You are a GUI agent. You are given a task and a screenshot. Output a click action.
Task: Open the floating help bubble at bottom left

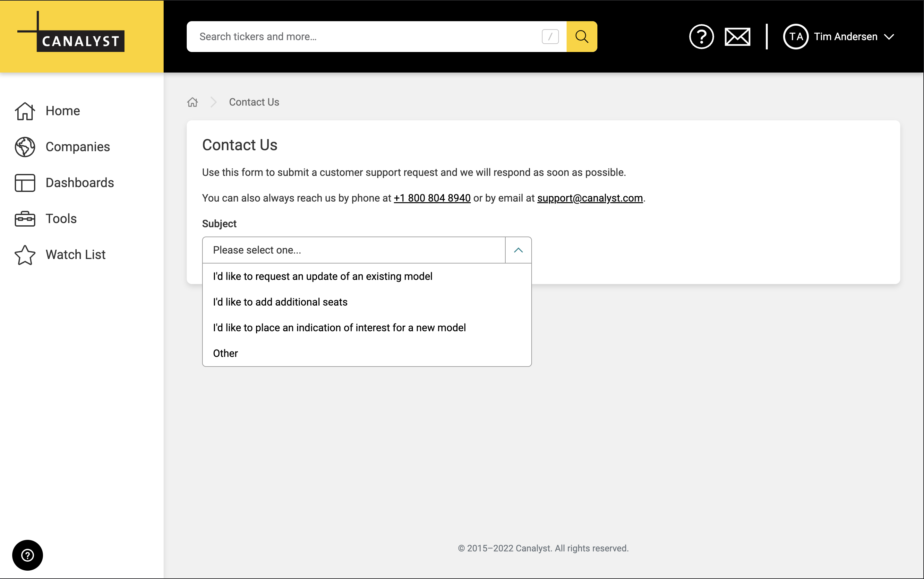tap(28, 555)
